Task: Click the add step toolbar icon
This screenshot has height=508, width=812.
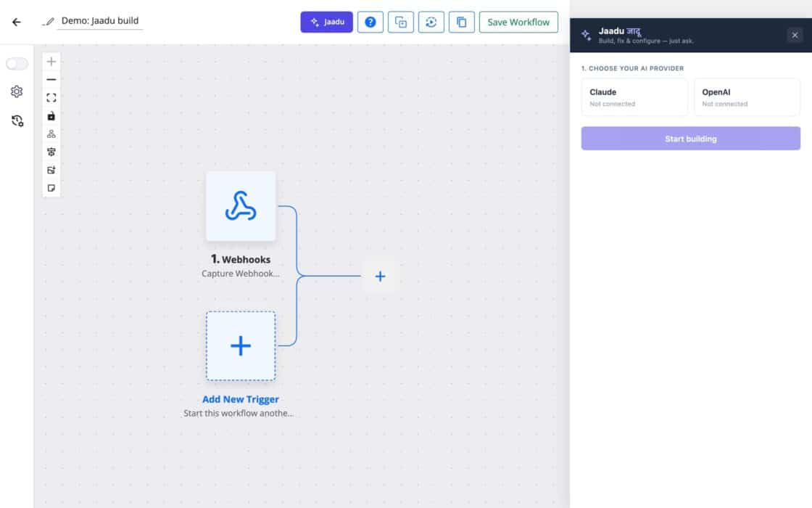Action: (x=51, y=170)
